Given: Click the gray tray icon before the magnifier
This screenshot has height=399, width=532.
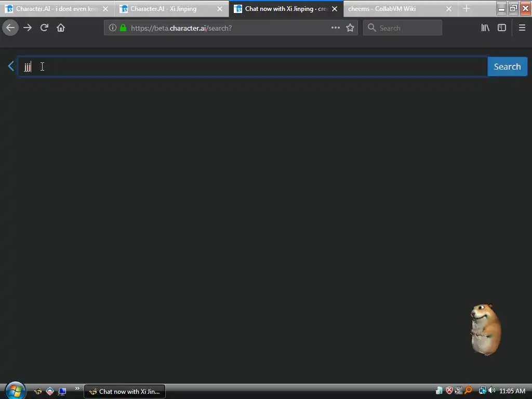Looking at the screenshot, I should pos(459,391).
